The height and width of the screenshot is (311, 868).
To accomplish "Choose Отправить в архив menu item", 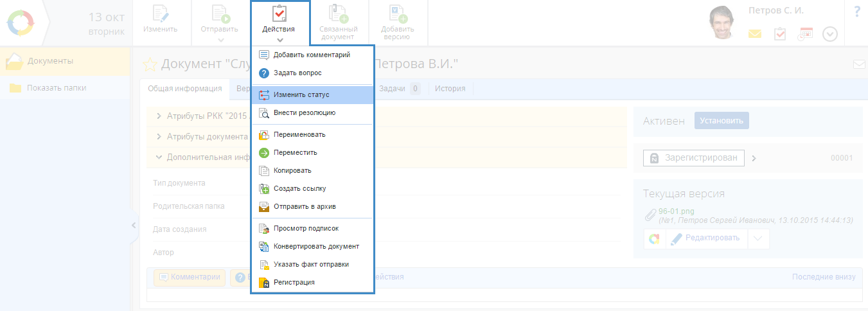I will pos(304,207).
